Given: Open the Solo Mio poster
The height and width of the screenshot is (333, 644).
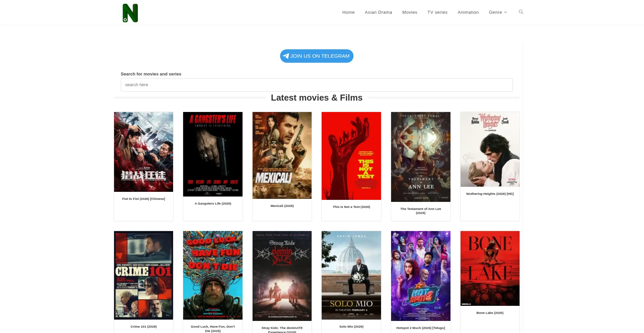Looking at the screenshot, I should tap(351, 275).
